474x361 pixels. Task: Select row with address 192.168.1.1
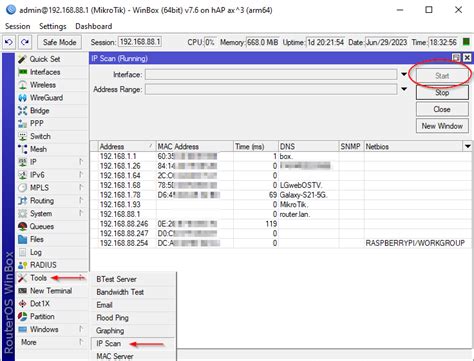[281, 156]
